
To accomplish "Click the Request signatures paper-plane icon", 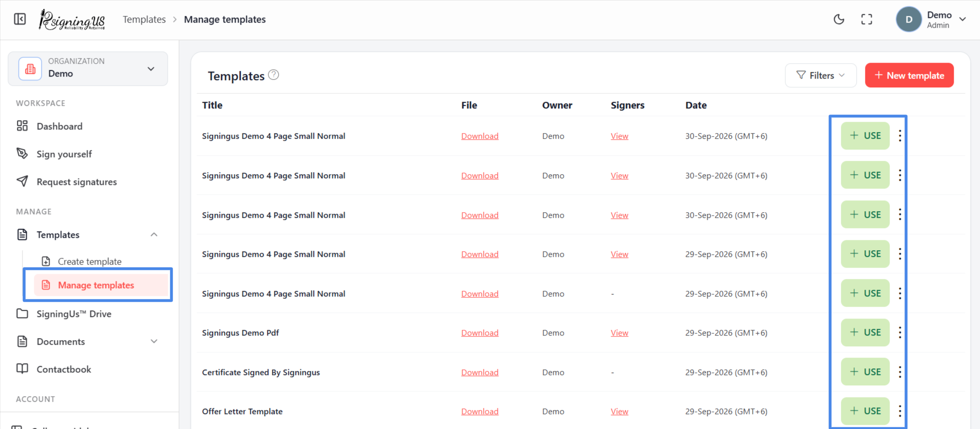I will coord(22,181).
